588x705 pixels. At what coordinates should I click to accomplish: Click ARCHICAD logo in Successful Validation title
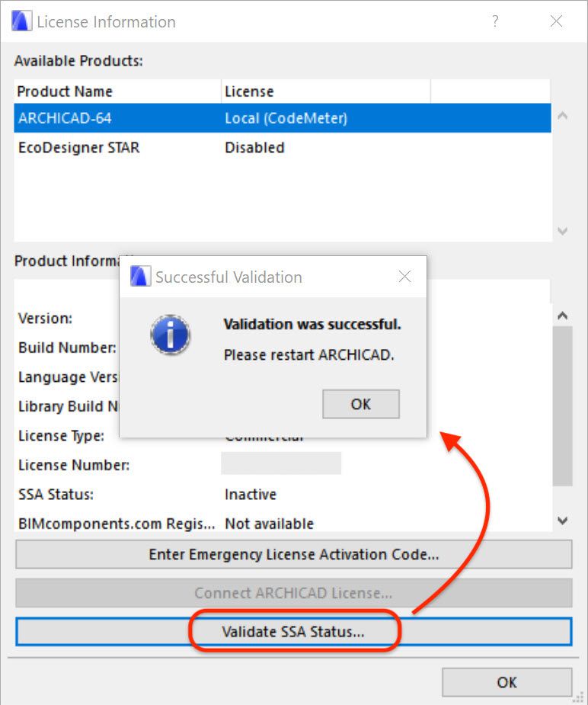tap(140, 276)
